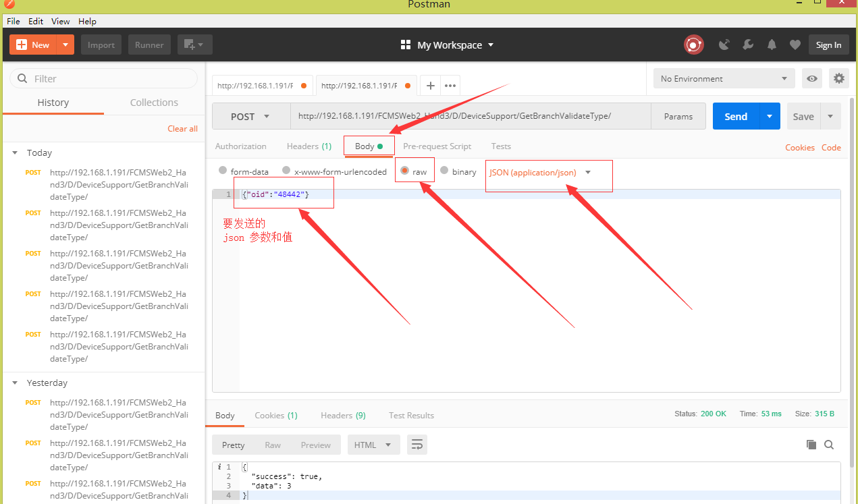Screen dimensions: 858x504
Task: Open the dropdown arrow beside New
Action: [x=65, y=45]
